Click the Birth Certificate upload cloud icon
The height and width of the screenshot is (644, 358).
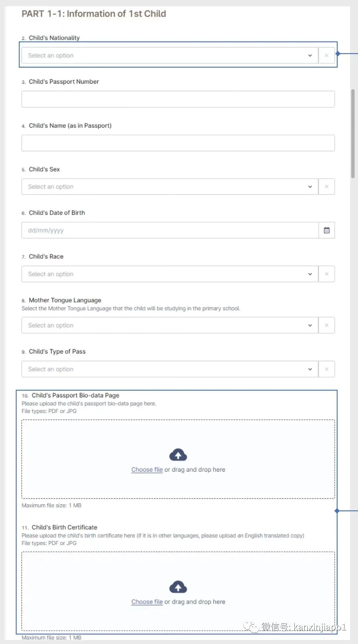(x=178, y=587)
